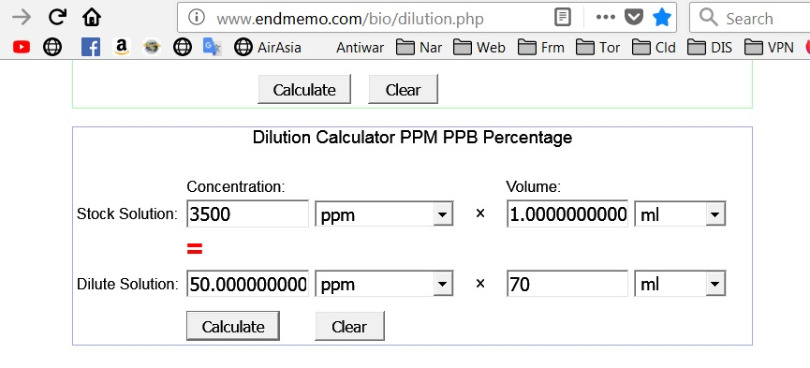Open the Web bookmarks folder
Image resolution: width=810 pixels, height=368 pixels.
pos(479,48)
